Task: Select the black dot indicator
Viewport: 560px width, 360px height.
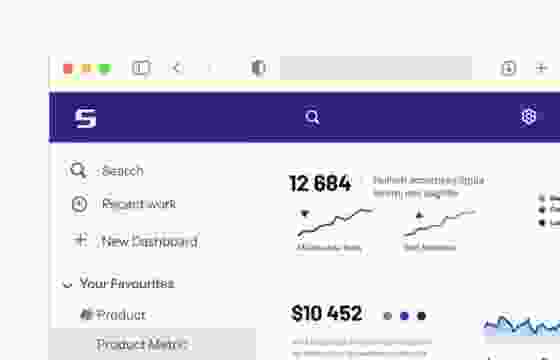Action: pyautogui.click(x=421, y=316)
